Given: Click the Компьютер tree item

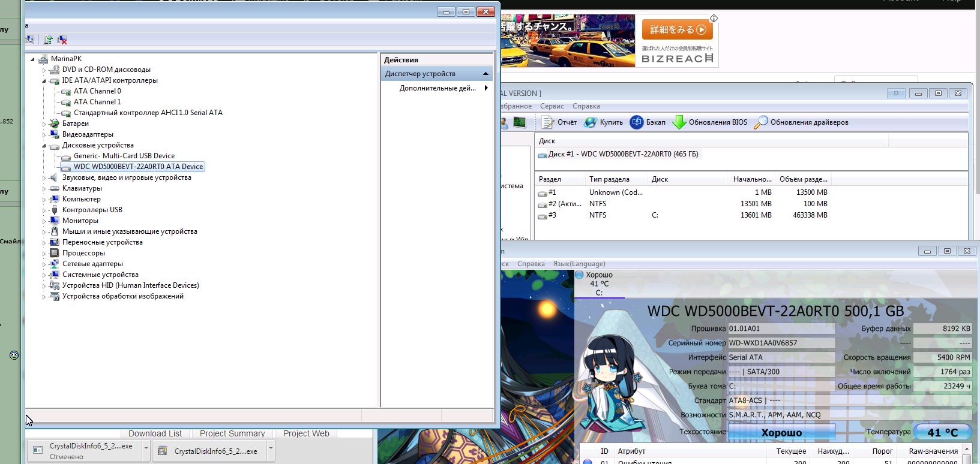Looking at the screenshot, I should pyautogui.click(x=81, y=199).
